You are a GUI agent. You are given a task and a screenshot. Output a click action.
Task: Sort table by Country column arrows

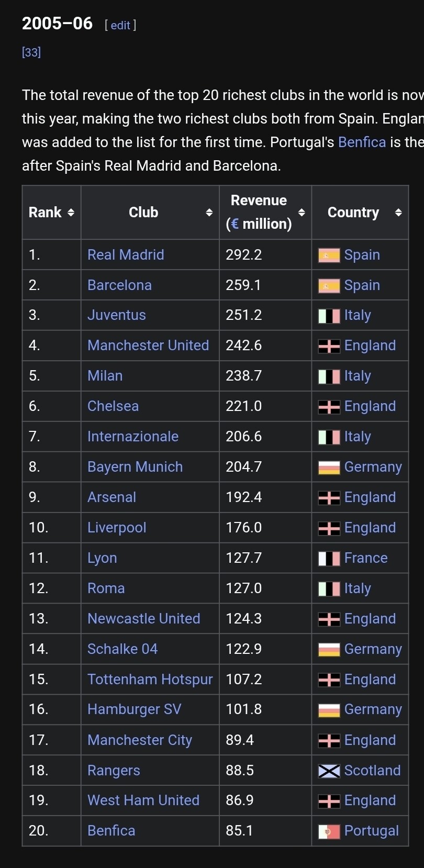pyautogui.click(x=398, y=213)
